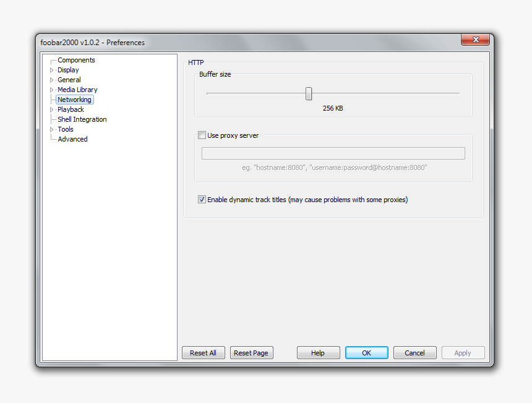Click the 256 KB buffer value text
532x403 pixels.
(333, 108)
